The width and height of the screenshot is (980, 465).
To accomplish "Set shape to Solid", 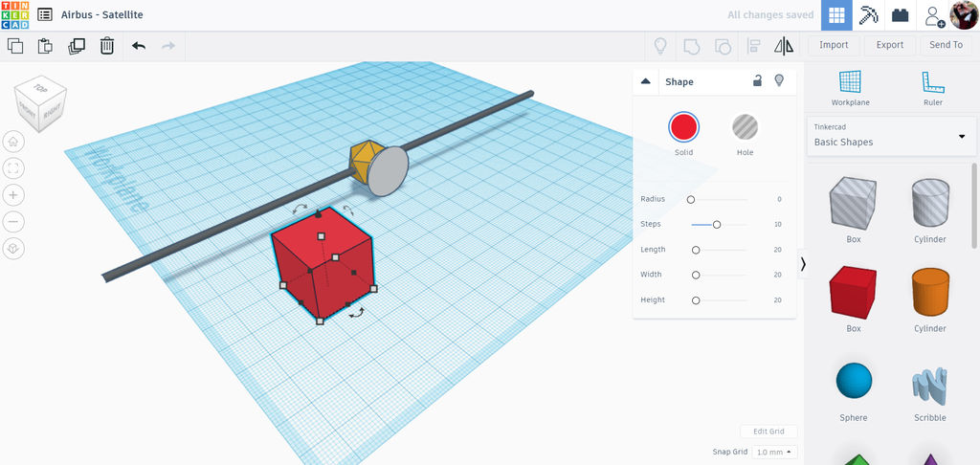I will (683, 127).
